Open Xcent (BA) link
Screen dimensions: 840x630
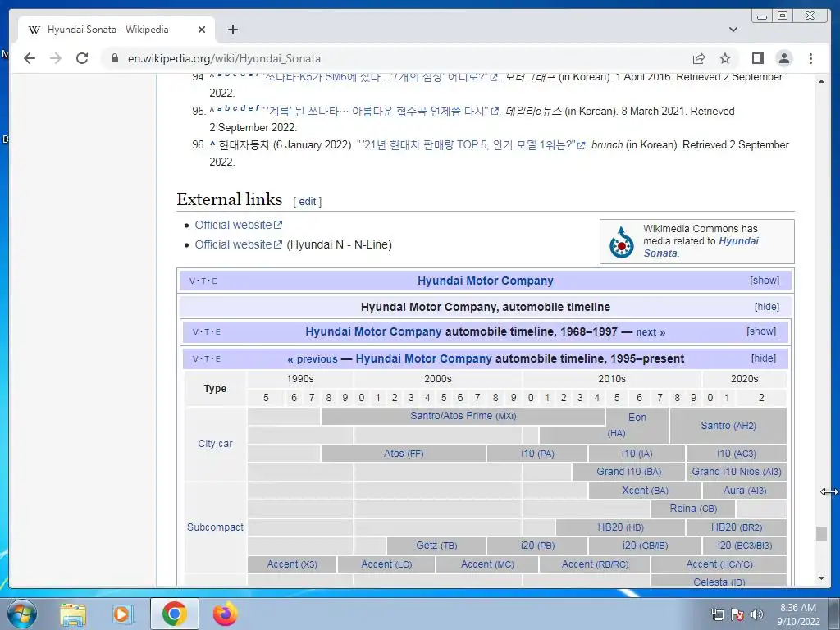pos(645,491)
